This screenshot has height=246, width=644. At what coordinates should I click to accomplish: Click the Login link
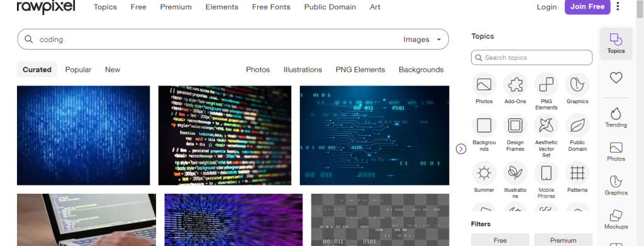547,7
